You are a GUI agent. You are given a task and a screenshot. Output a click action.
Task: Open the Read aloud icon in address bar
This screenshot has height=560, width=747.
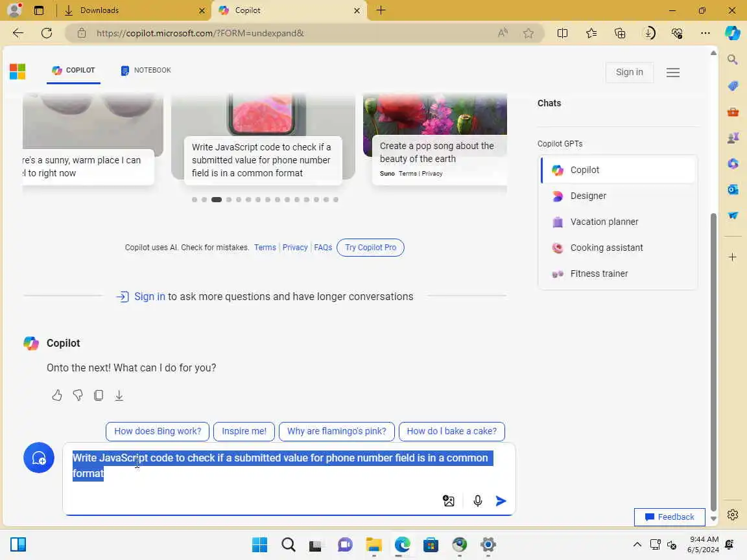pyautogui.click(x=503, y=33)
